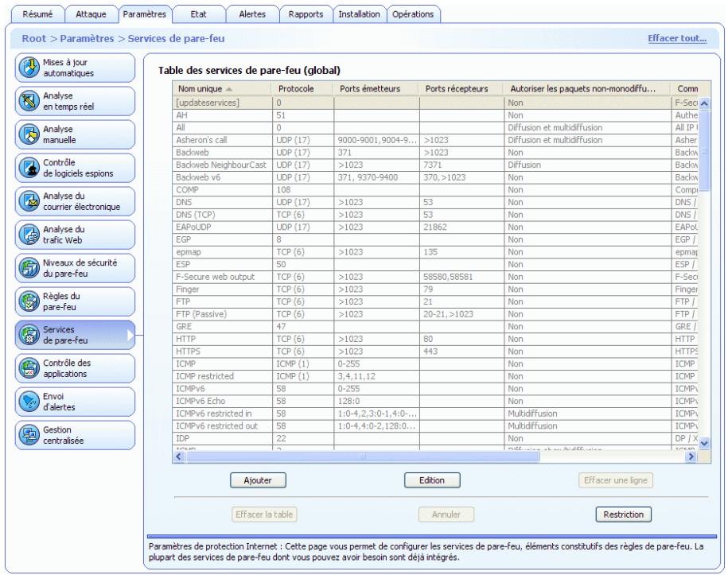Click the horizontal scrollbar right arrow
Screen dimensions: 728x575
[691, 457]
